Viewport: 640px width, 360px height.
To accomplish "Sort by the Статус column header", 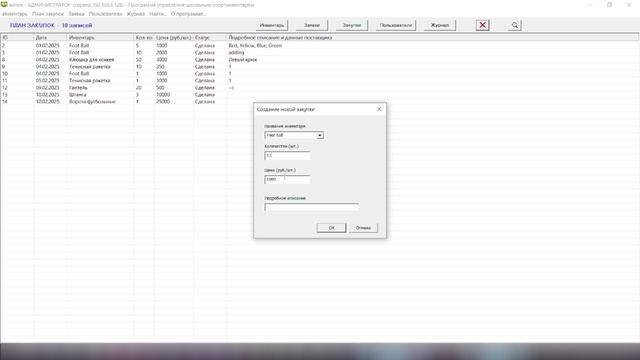I will tap(210, 38).
